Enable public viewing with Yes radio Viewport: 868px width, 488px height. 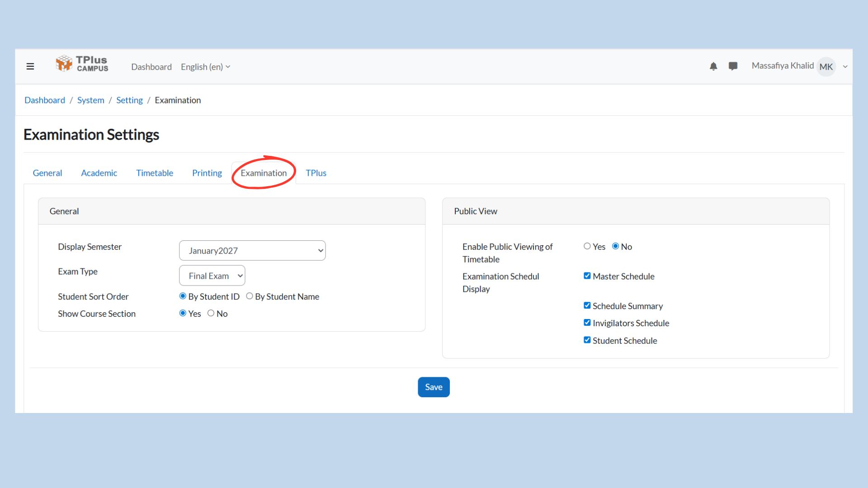pos(587,246)
